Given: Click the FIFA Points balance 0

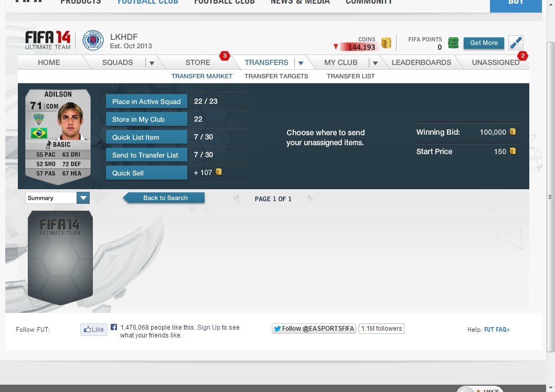Looking at the screenshot, I should [440, 47].
